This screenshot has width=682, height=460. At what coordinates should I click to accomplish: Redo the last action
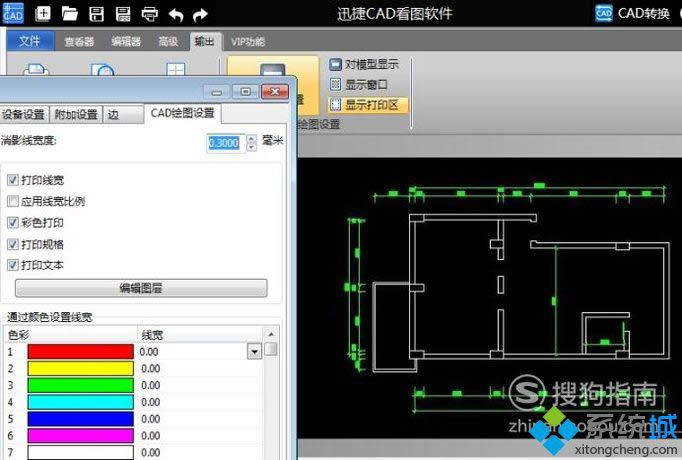click(201, 15)
